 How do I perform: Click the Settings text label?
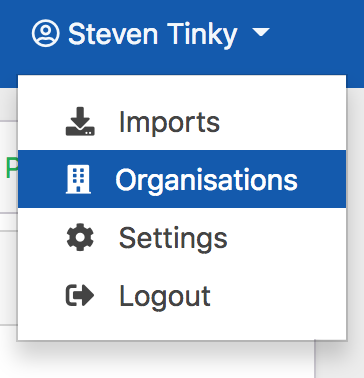[x=173, y=238]
